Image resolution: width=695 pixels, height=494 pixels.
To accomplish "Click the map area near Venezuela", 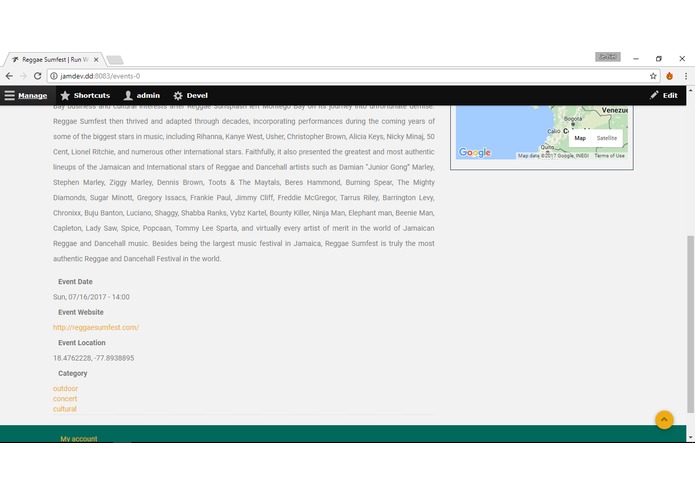I will 614,111.
